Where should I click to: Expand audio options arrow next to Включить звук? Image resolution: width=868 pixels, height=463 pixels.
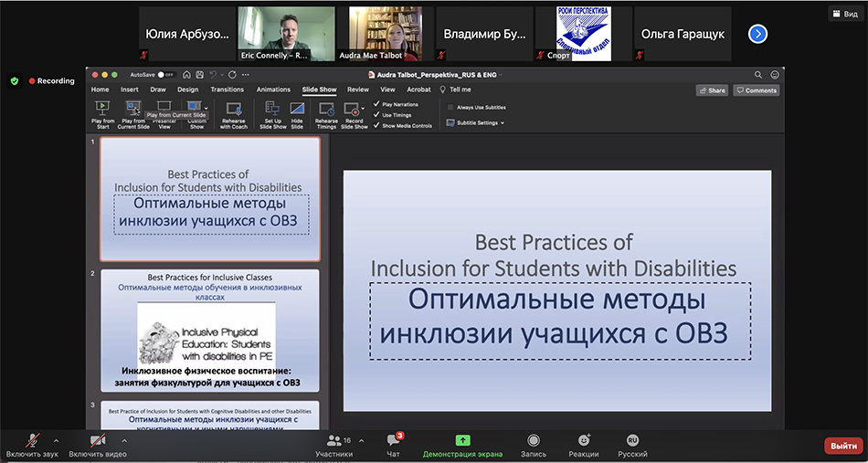(x=56, y=441)
